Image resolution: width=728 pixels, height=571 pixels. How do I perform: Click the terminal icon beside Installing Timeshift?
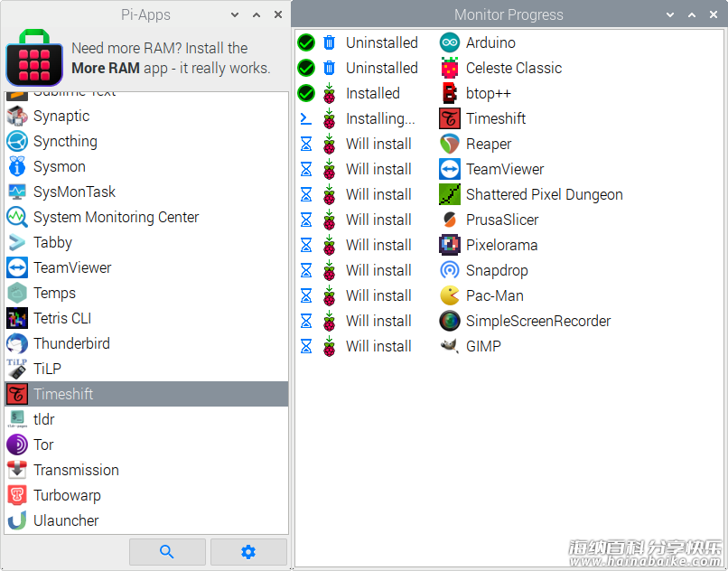click(x=306, y=119)
